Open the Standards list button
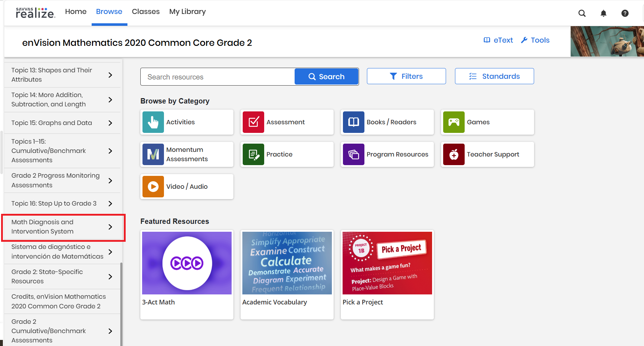This screenshot has height=346, width=644. tap(494, 76)
